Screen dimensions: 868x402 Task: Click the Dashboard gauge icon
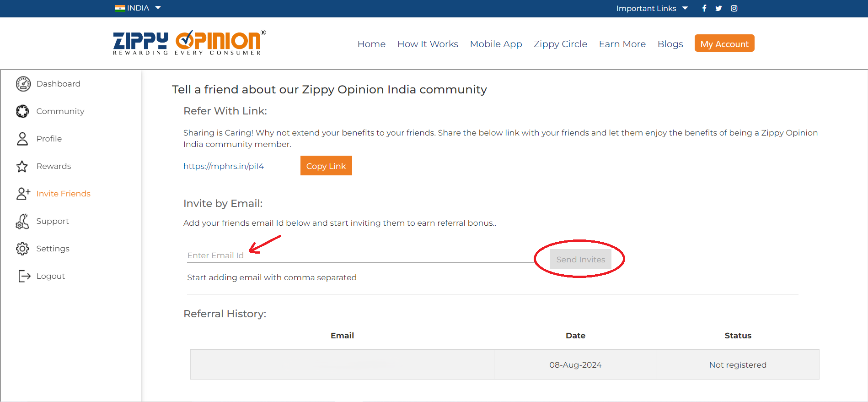(23, 84)
